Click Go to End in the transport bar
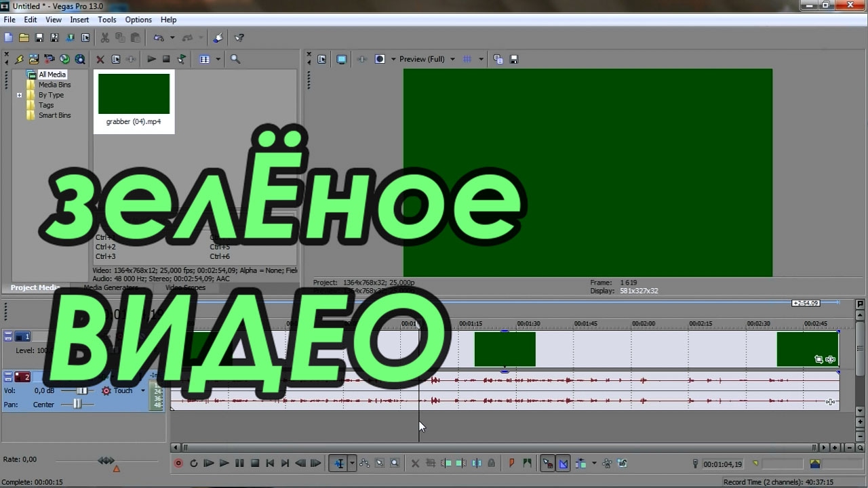This screenshot has height=488, width=868. [x=285, y=464]
